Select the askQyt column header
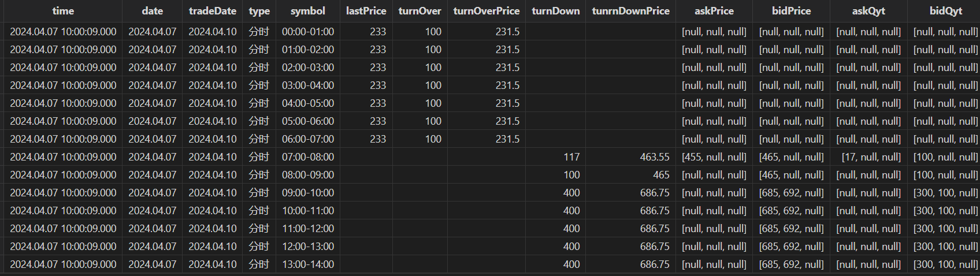The image size is (980, 276). 868,11
